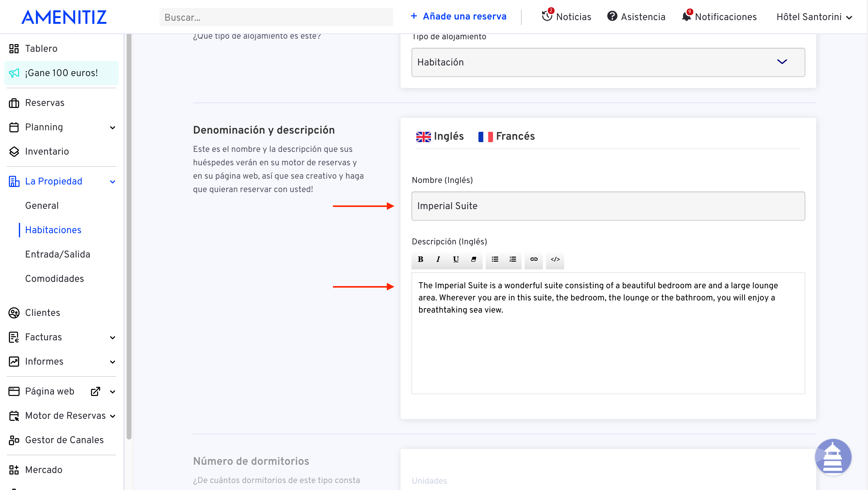Click the Clientes face icon
Screen dimensions: 868x490
[14, 313]
